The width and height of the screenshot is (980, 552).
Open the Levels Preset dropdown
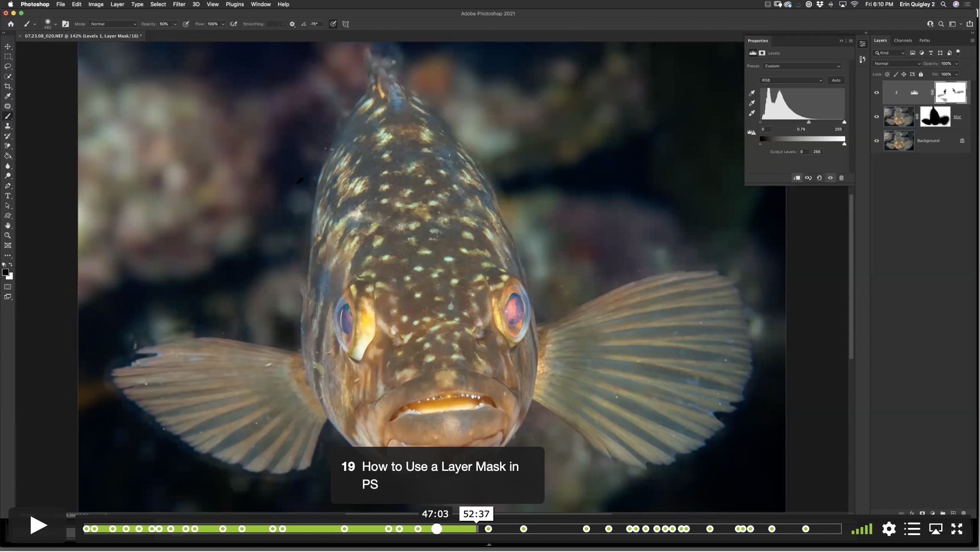[802, 66]
